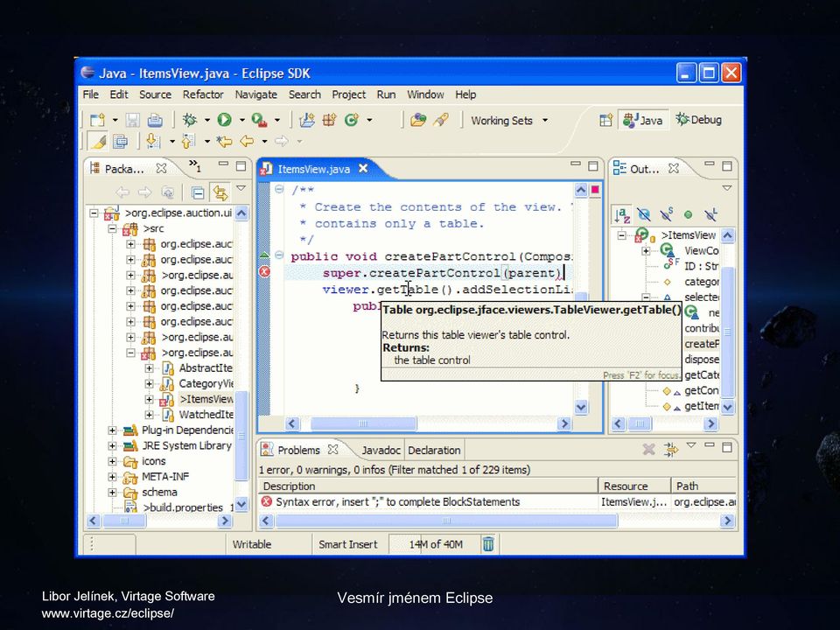This screenshot has height=630, width=840.
Task: Select the Problems tab
Action: (x=298, y=451)
